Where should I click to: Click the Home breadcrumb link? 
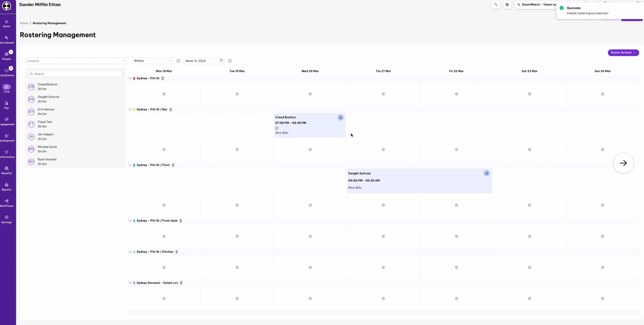[24, 23]
